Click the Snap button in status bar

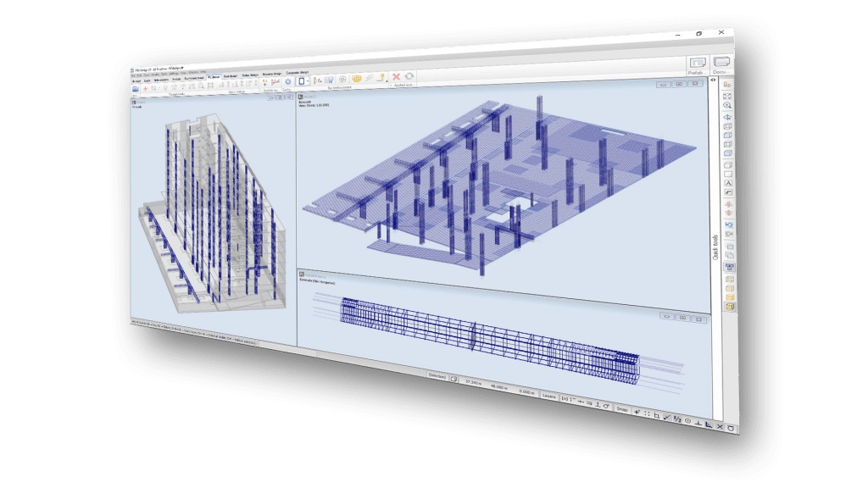coord(622,409)
